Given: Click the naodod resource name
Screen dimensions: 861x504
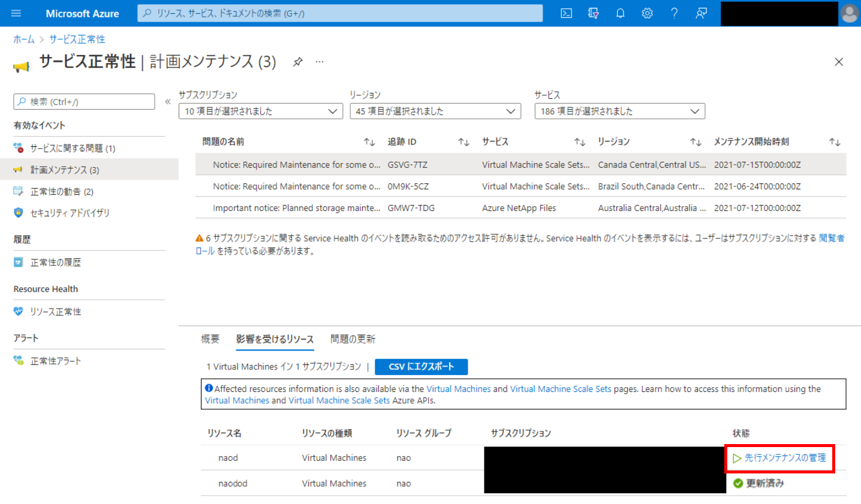Looking at the screenshot, I should tap(233, 484).
